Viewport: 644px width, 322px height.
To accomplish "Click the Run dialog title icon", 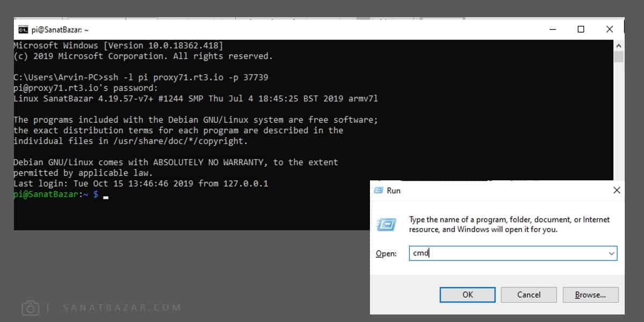I will click(x=379, y=191).
